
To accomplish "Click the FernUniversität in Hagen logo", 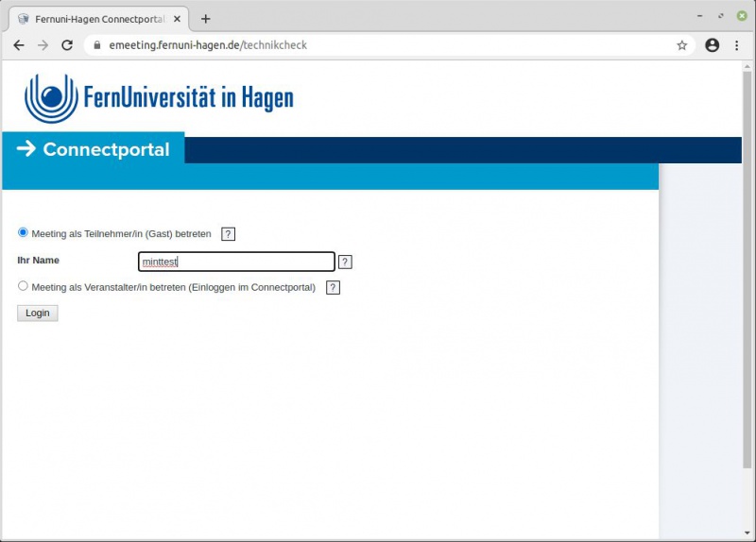I will (x=159, y=98).
